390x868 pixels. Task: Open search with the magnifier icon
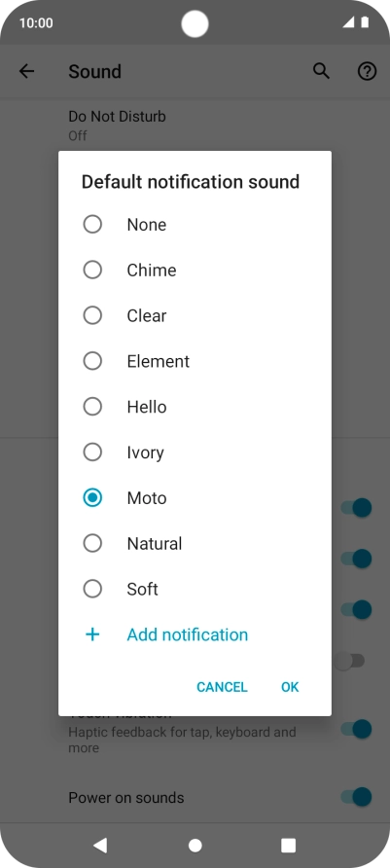point(321,71)
